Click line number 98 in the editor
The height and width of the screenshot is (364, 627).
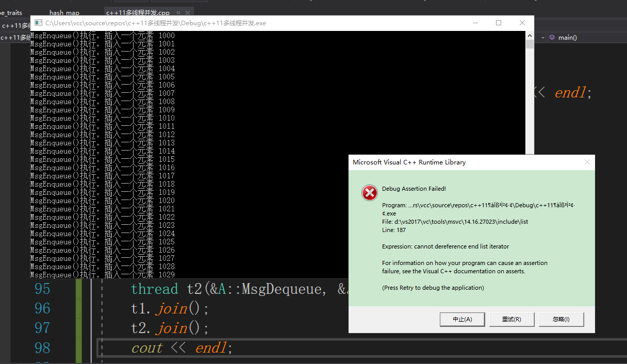click(x=42, y=348)
